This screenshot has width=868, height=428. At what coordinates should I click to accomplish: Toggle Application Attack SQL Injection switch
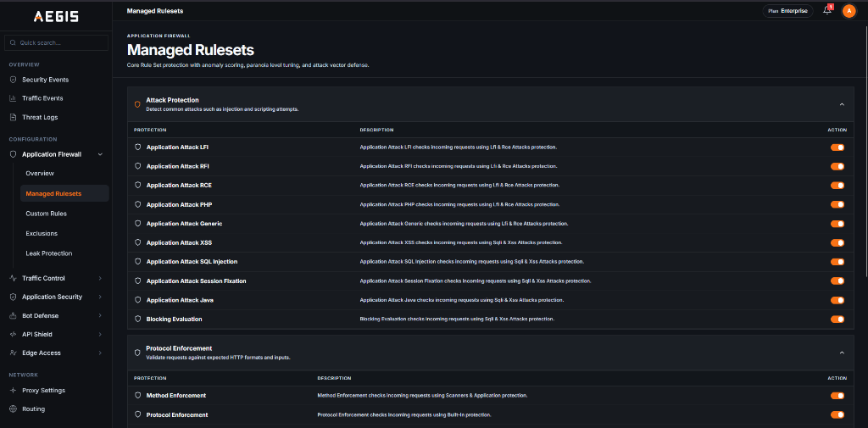[837, 261]
